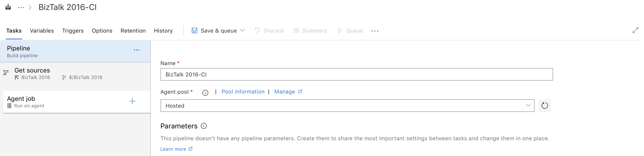Open the Hosted agent pool dropdown
The width and height of the screenshot is (644, 156).
coord(347,106)
